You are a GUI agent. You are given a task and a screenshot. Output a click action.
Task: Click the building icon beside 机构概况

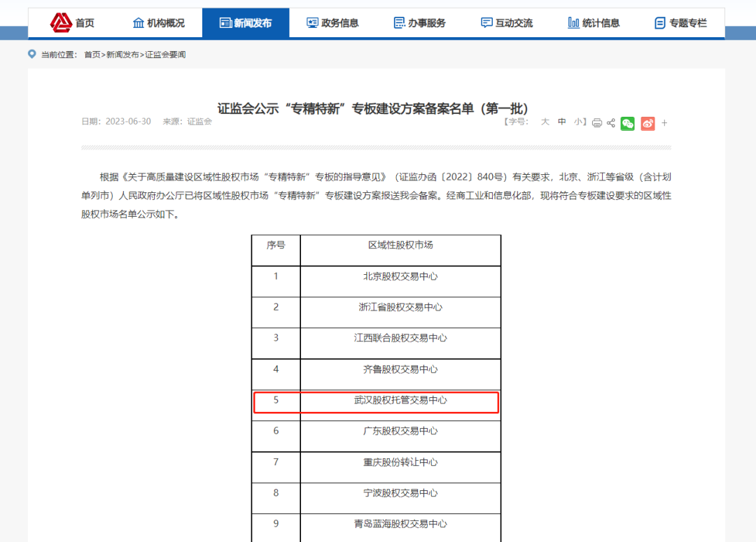[x=139, y=22]
